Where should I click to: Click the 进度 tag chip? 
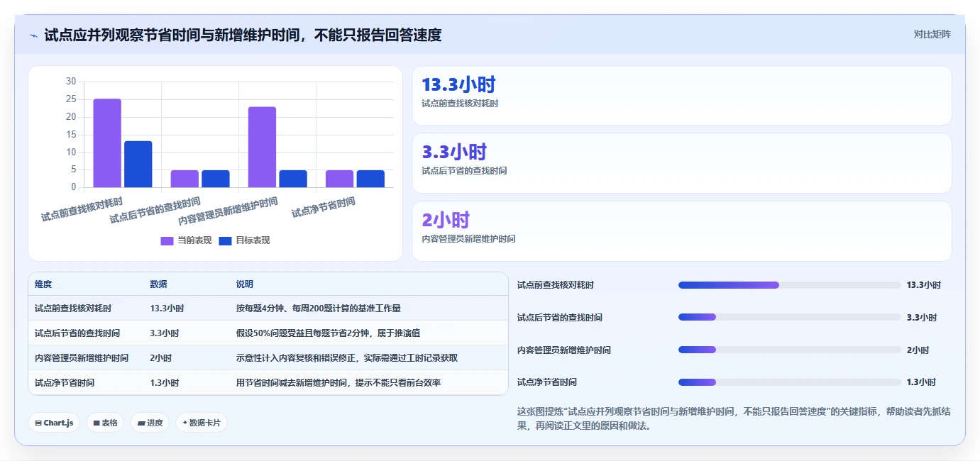click(150, 423)
